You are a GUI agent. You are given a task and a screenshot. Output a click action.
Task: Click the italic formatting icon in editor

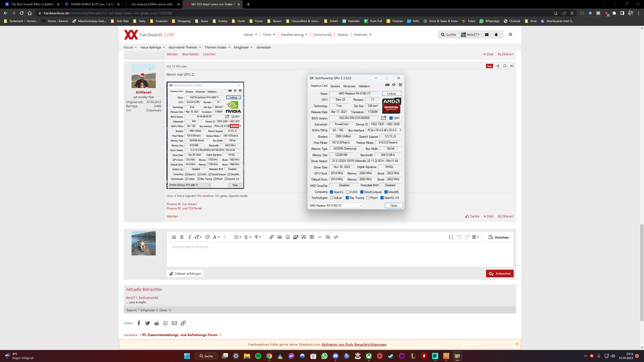coord(190,237)
